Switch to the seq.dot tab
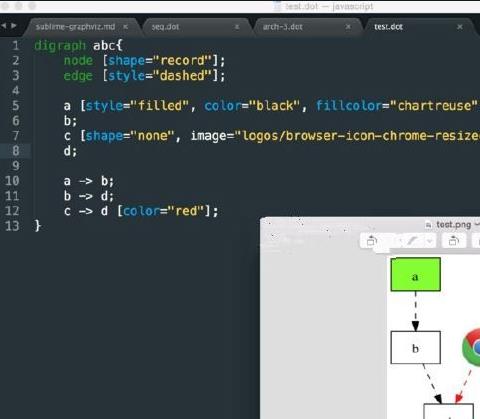The image size is (480, 419). pos(165,27)
